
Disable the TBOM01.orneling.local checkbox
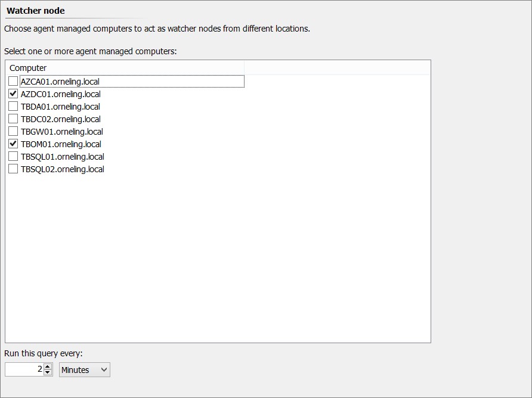13,144
